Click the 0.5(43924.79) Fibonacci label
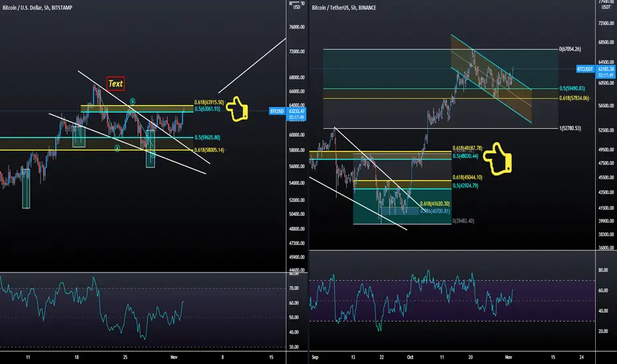617x364 pixels. [465, 185]
